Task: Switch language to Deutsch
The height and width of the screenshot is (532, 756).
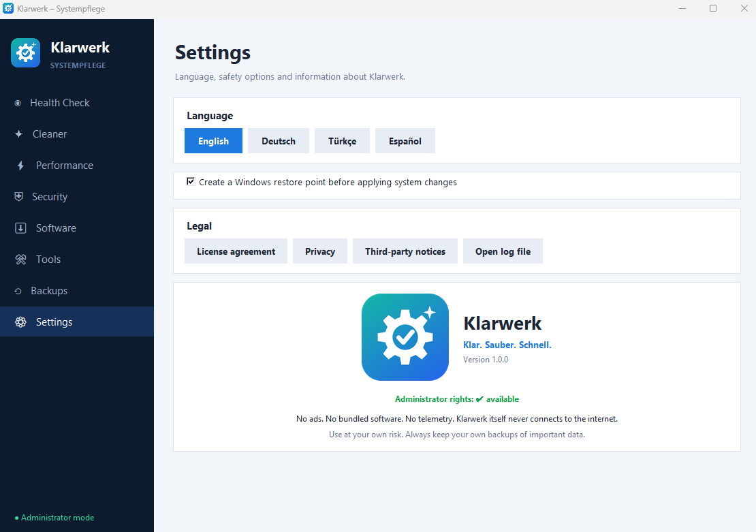Action: click(x=279, y=141)
